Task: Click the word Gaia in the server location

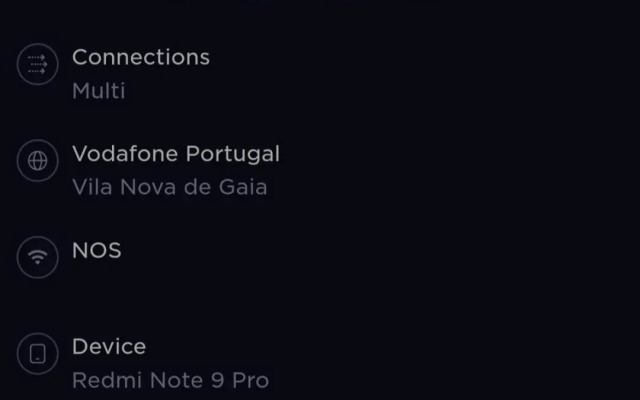Action: [245, 187]
